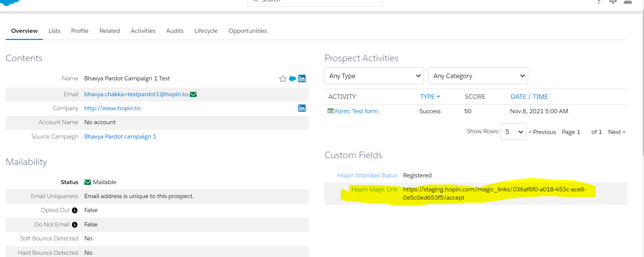
Task: Open the Audits tab
Action: pyautogui.click(x=175, y=31)
